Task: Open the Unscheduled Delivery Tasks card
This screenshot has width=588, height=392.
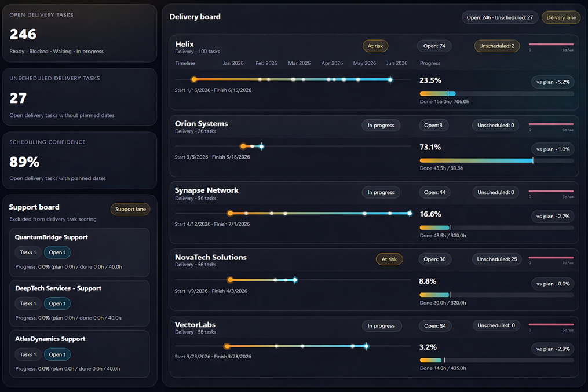Action: coord(79,97)
